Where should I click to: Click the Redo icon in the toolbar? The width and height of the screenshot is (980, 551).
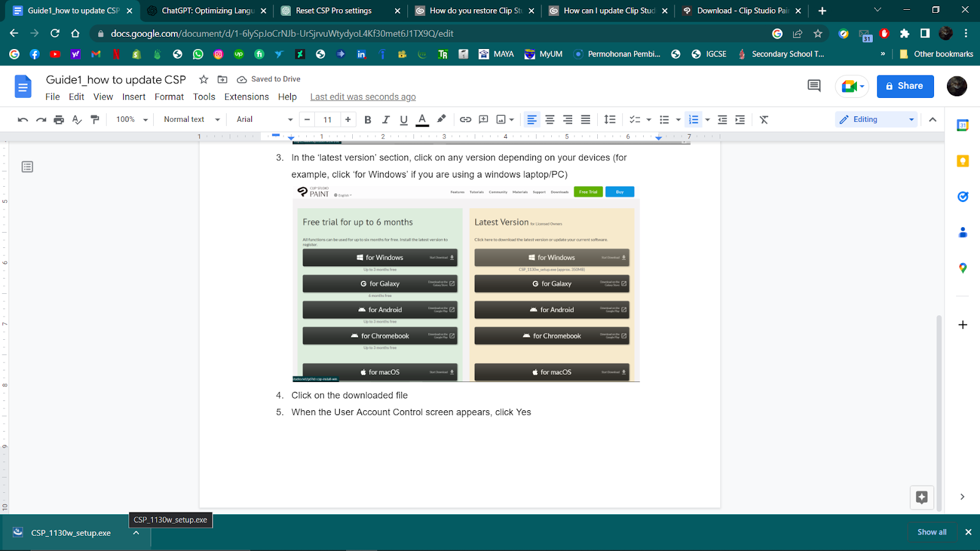pos(41,119)
